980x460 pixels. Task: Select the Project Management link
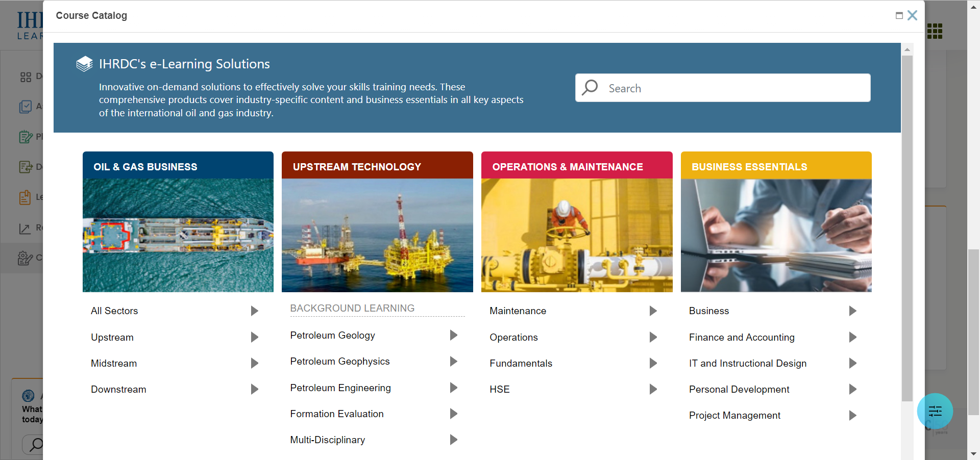[734, 415]
